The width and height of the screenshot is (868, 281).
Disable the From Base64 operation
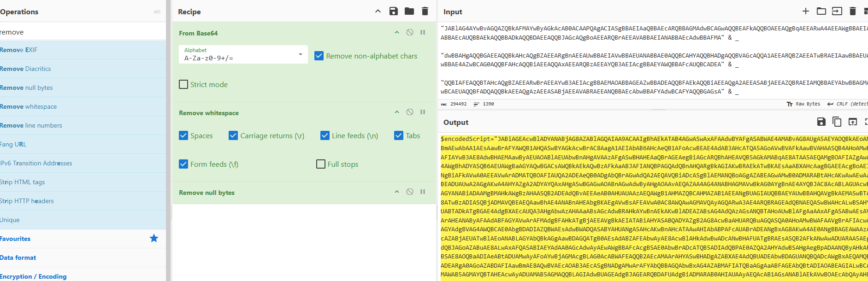point(410,33)
